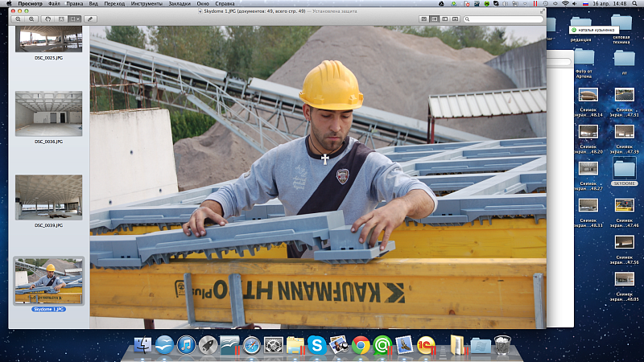This screenshot has height=362, width=644.
Task: Launch Google Chrome from the dock
Action: coord(360,345)
